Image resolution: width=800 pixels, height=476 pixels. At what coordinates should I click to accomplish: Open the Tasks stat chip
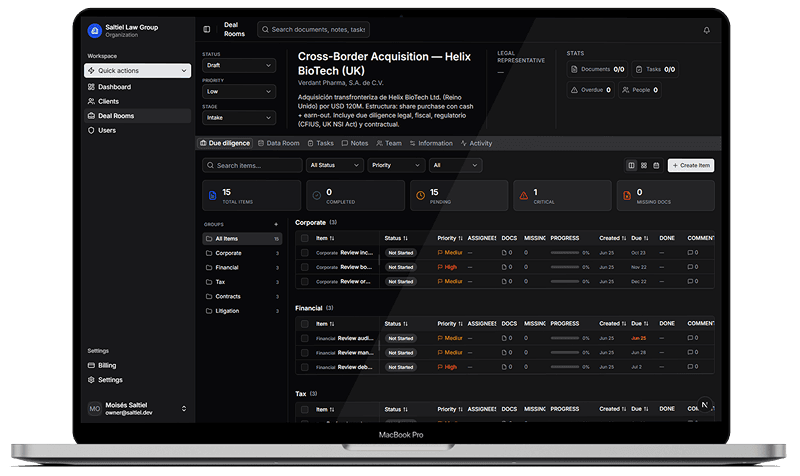pyautogui.click(x=655, y=69)
